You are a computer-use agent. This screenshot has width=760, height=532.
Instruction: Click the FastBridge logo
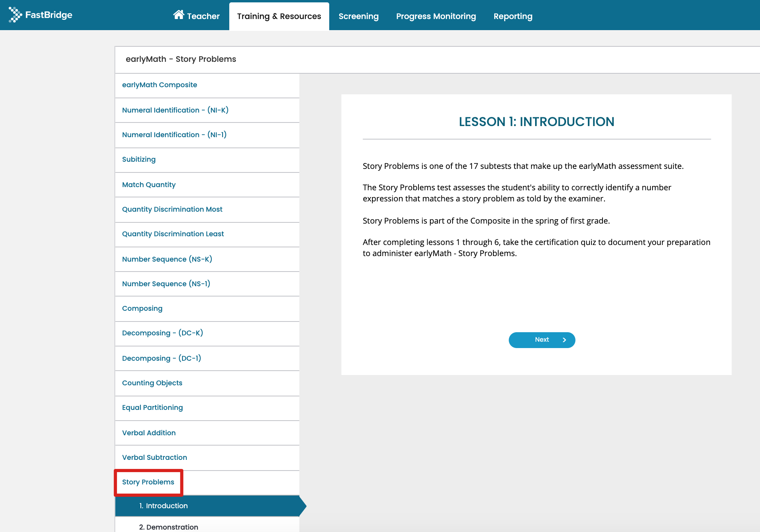(40, 15)
